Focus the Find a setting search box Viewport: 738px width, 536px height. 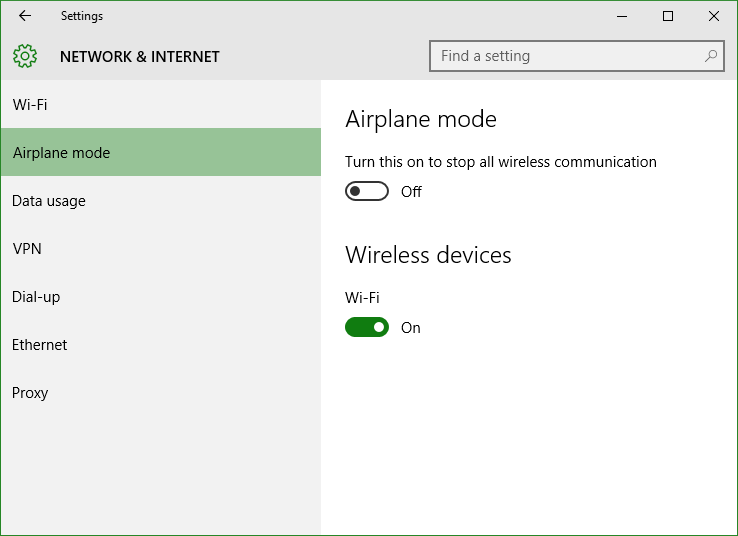tap(577, 56)
